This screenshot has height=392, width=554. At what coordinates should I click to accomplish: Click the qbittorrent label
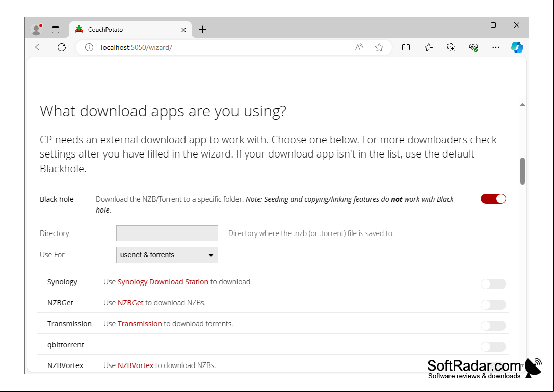click(66, 345)
